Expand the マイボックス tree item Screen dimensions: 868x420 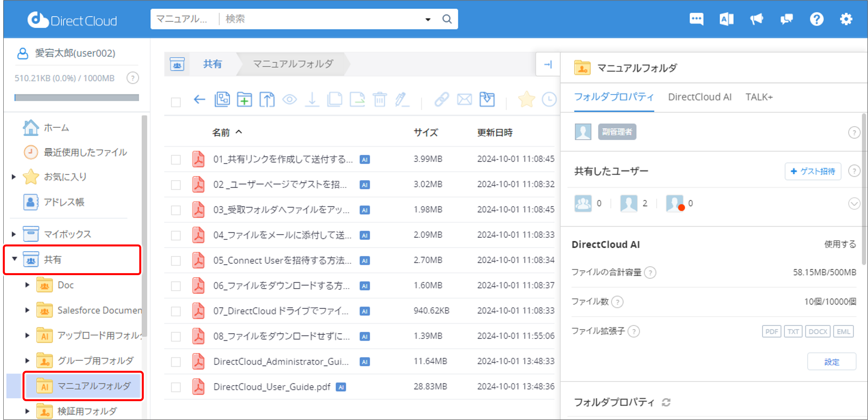click(x=14, y=234)
